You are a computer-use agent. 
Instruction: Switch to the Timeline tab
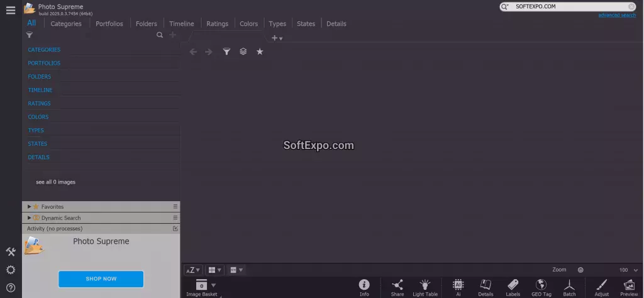(181, 24)
